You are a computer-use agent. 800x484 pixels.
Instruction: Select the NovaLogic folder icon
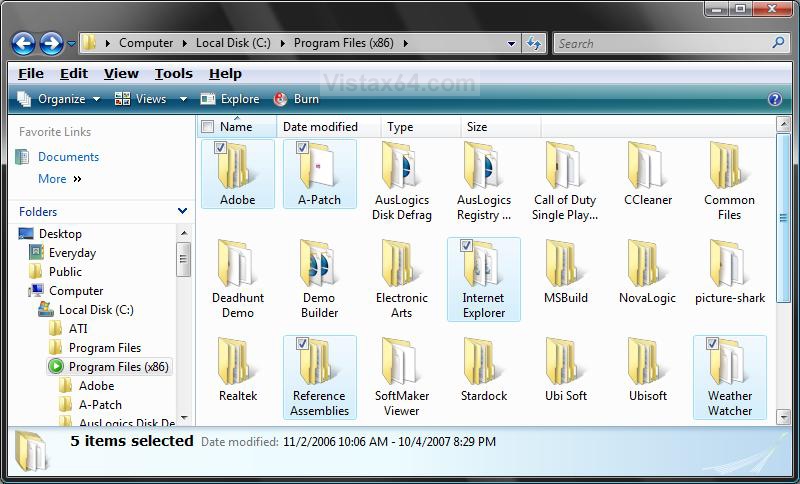point(647,263)
